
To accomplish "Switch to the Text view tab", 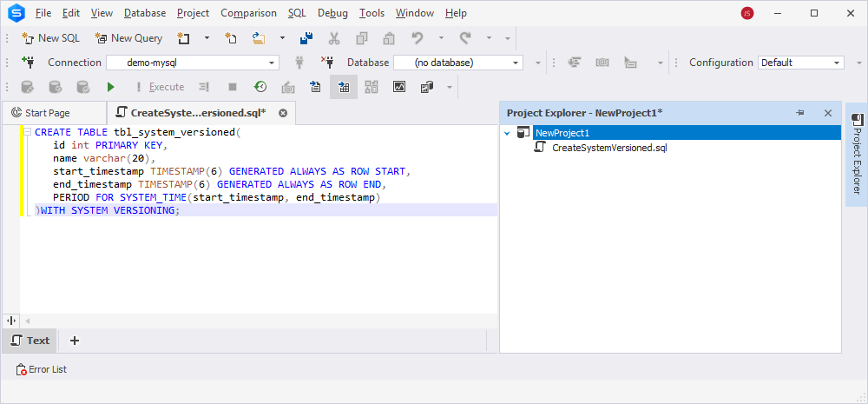I will point(30,341).
